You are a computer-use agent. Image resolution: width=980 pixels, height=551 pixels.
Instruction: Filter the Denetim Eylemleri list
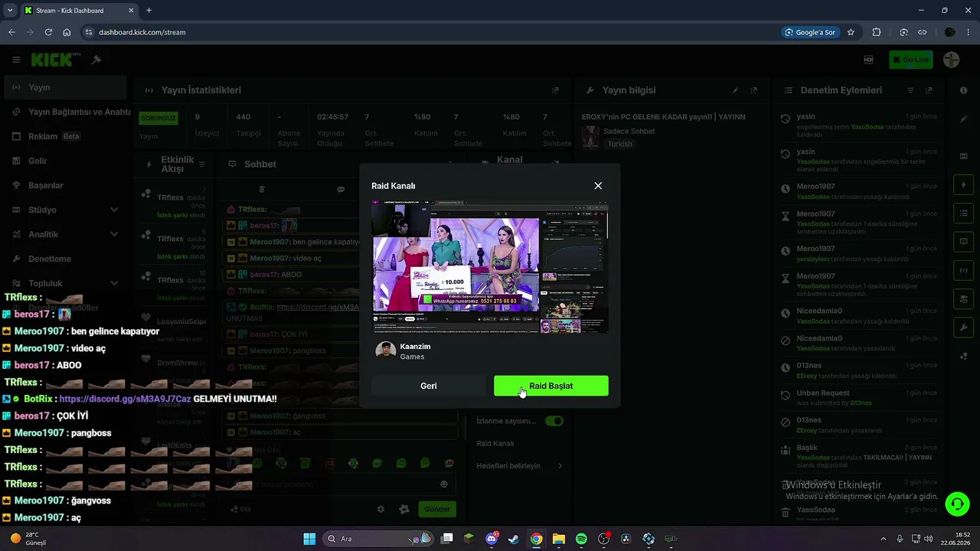(910, 90)
